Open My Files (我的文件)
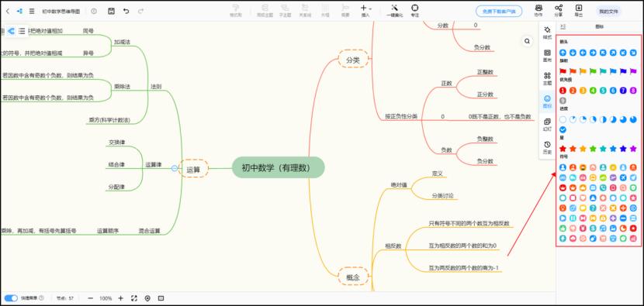The image size is (644, 306). (x=608, y=12)
